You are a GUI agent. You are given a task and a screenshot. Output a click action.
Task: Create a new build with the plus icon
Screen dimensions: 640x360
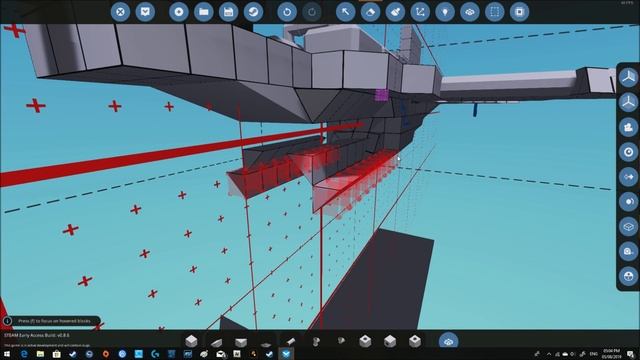coord(179,12)
